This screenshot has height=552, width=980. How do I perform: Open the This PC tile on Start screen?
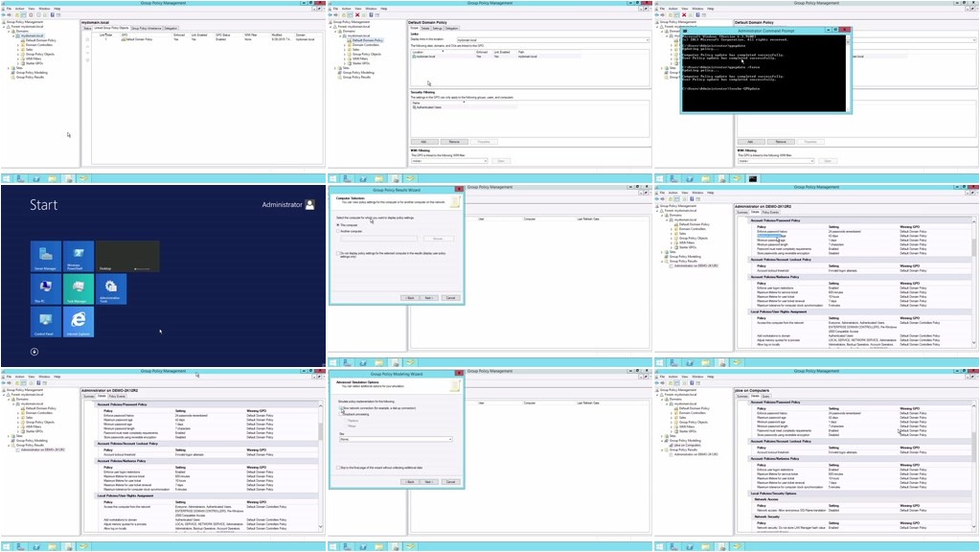[x=46, y=288]
